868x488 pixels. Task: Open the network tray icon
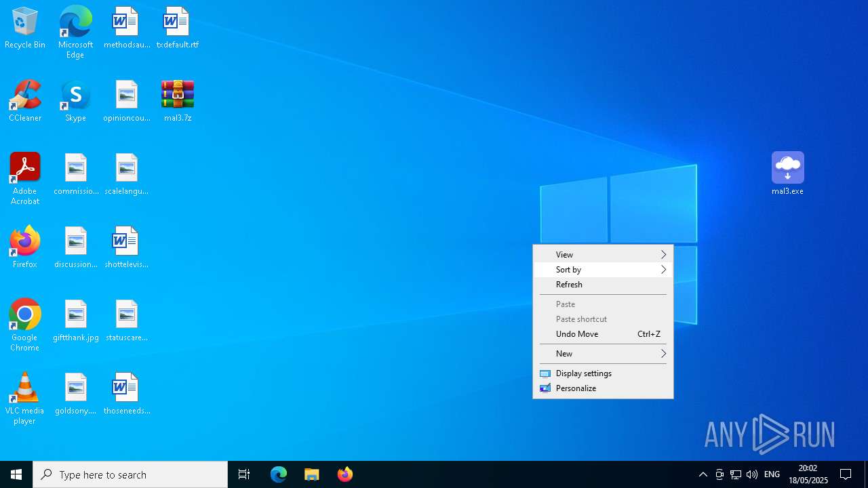click(x=736, y=474)
